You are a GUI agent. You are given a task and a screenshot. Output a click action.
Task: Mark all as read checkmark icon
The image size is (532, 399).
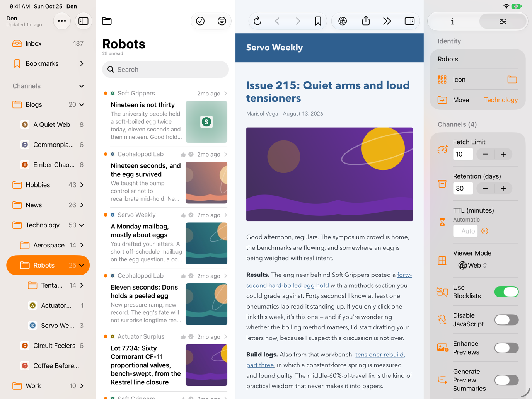pyautogui.click(x=200, y=21)
